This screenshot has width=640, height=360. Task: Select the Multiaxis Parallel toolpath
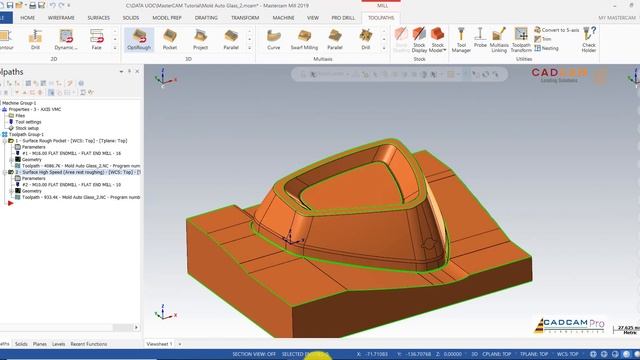coord(335,40)
